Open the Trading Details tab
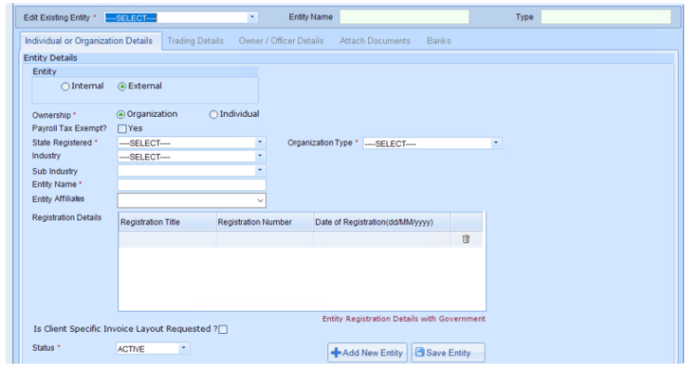Screen dimensions: 688x371 (x=195, y=41)
